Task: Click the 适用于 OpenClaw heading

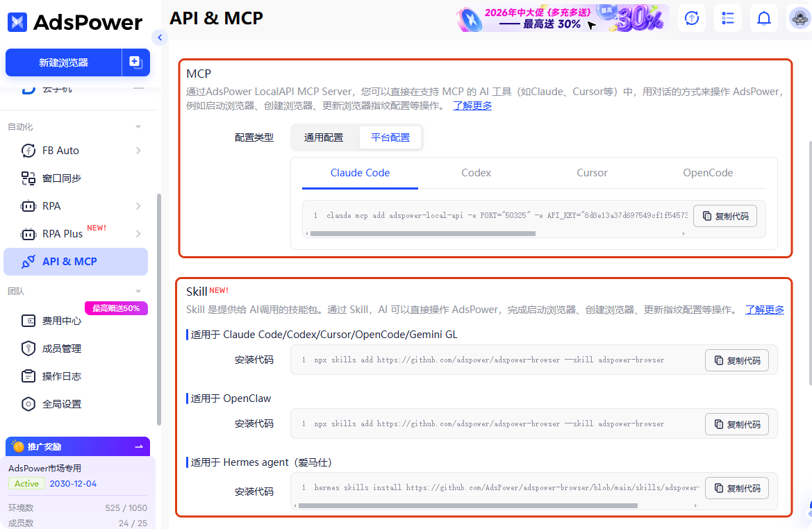Action: (231, 398)
